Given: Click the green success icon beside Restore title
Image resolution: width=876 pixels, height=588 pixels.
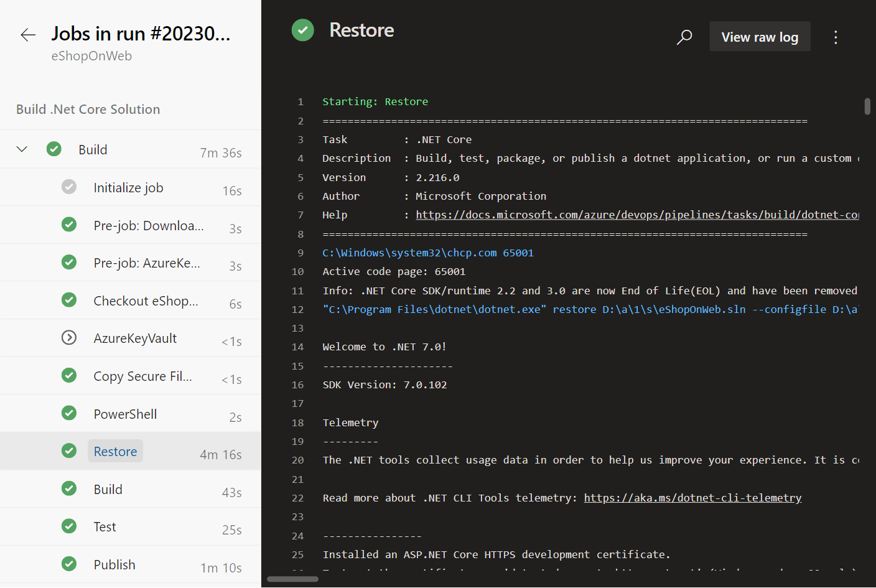Looking at the screenshot, I should coord(303,30).
